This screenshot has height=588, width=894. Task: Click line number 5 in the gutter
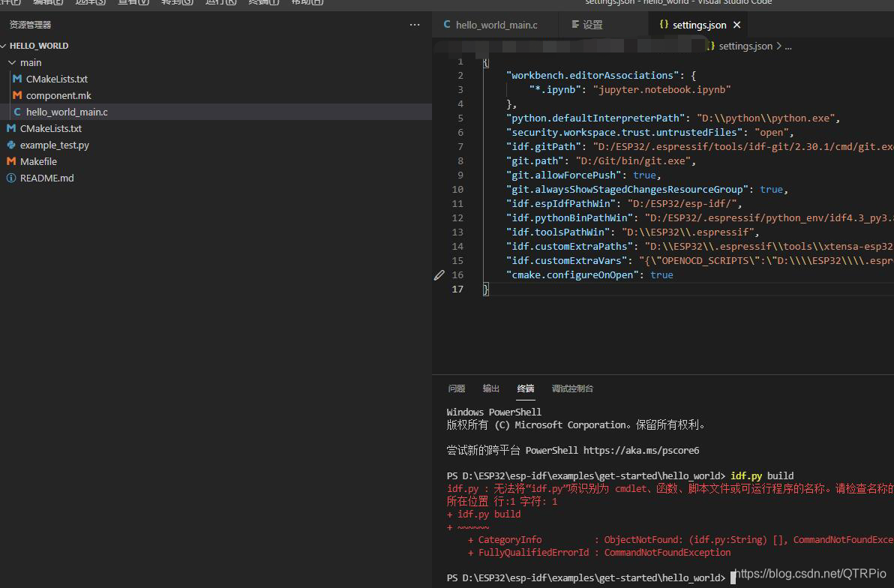tap(460, 118)
